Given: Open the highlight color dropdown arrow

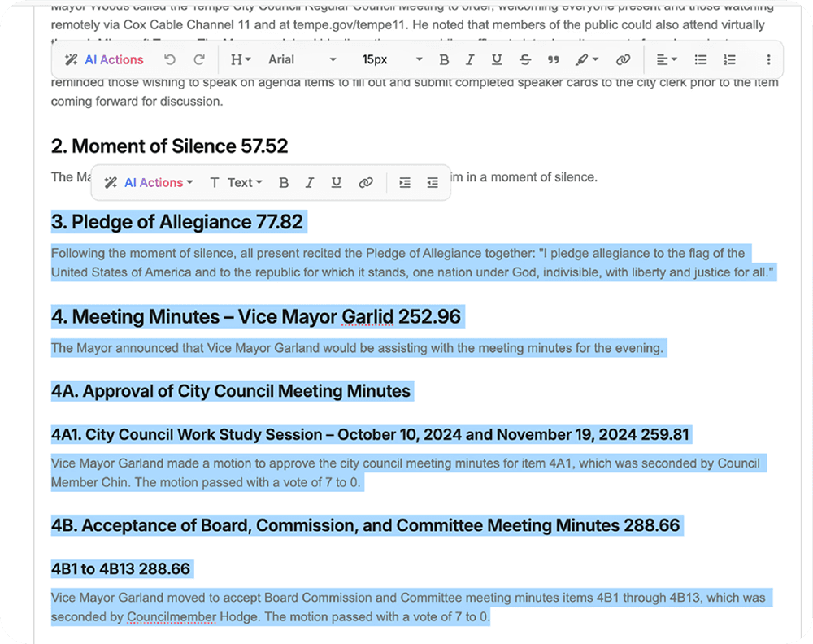Looking at the screenshot, I should click(595, 59).
